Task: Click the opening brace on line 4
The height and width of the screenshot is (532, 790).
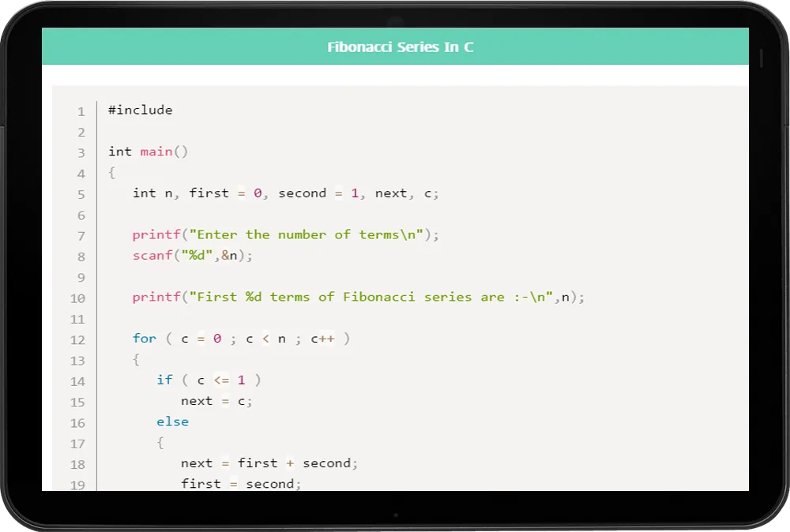Action: [x=112, y=172]
